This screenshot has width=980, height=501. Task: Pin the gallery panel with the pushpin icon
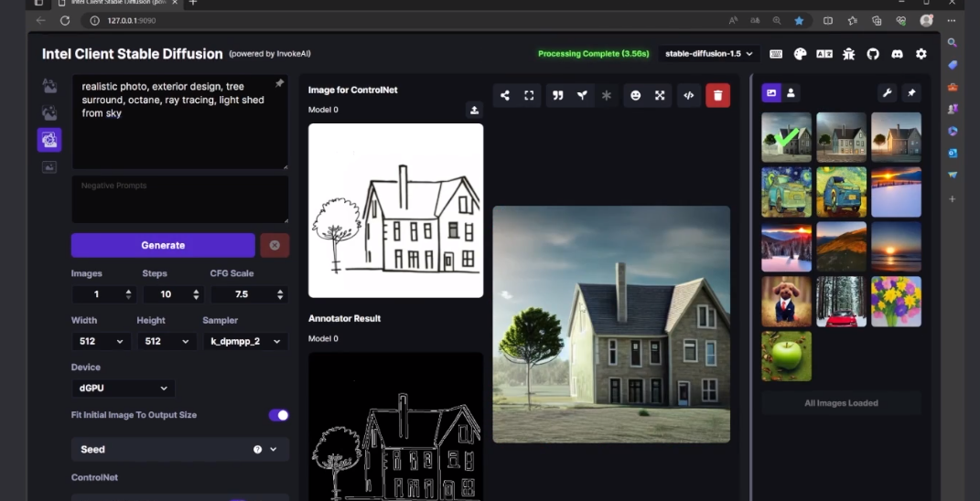coord(910,93)
